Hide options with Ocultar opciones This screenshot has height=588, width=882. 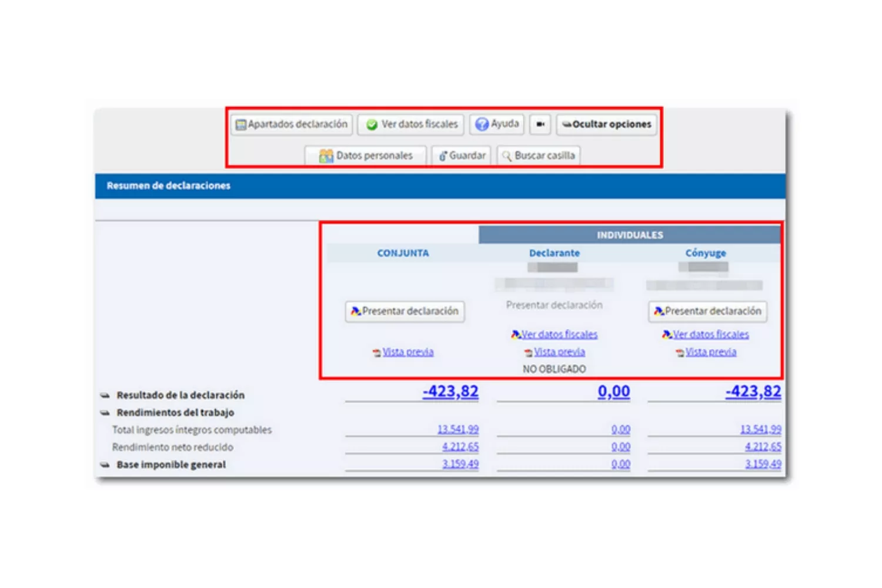(x=606, y=125)
